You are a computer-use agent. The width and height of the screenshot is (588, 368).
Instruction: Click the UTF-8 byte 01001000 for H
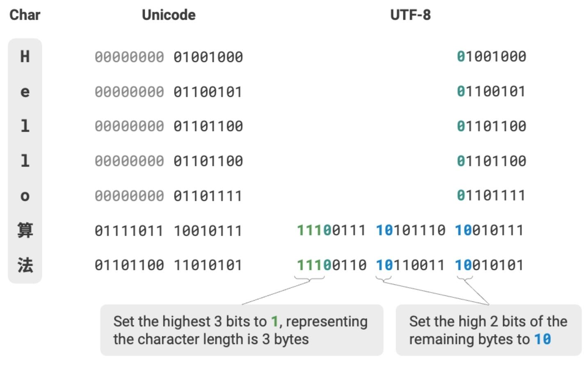[492, 57]
